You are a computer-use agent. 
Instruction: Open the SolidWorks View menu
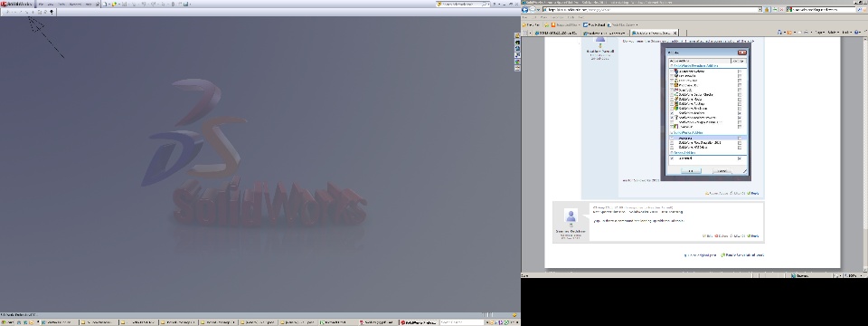50,4
